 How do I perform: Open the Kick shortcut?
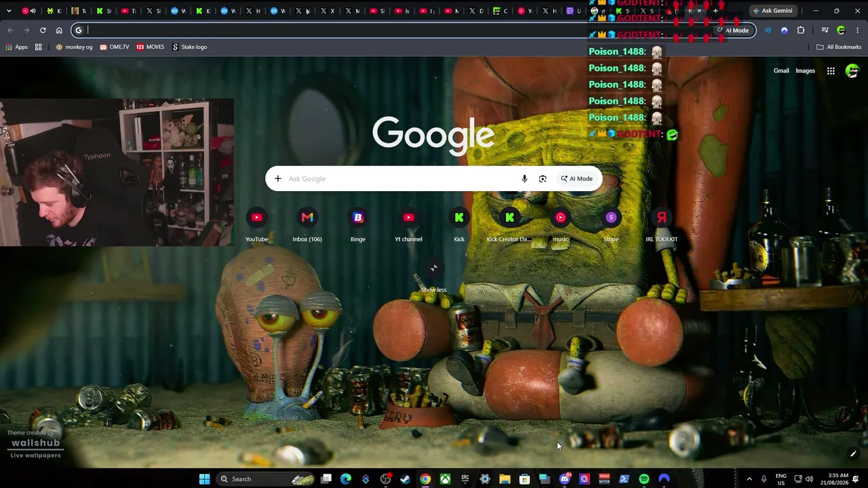[x=459, y=225]
